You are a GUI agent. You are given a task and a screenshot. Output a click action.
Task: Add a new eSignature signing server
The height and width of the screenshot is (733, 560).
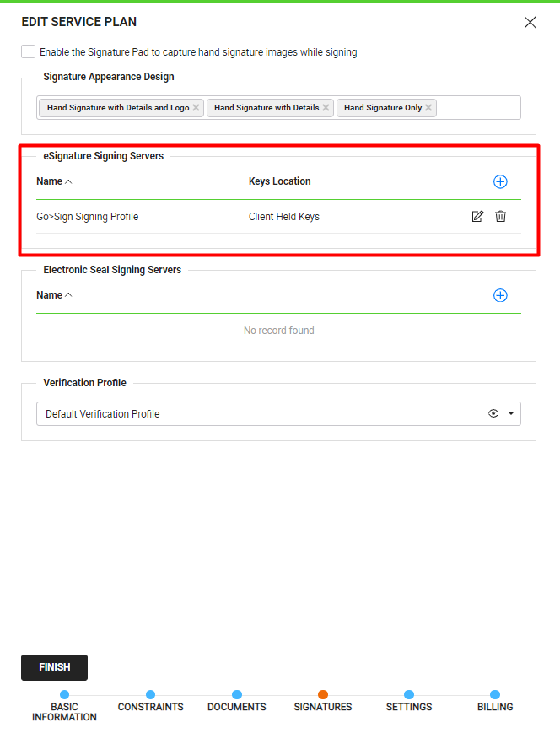coord(500,181)
